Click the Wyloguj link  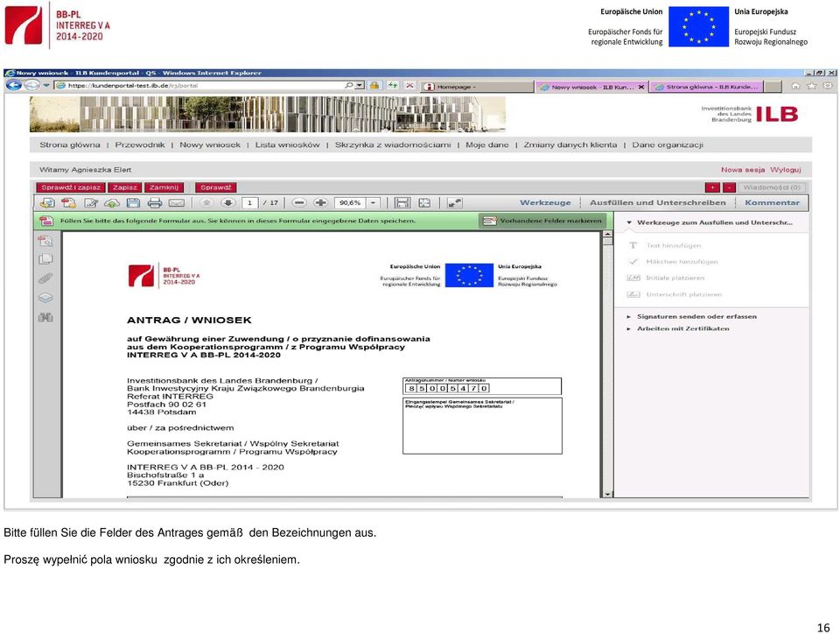click(x=786, y=169)
